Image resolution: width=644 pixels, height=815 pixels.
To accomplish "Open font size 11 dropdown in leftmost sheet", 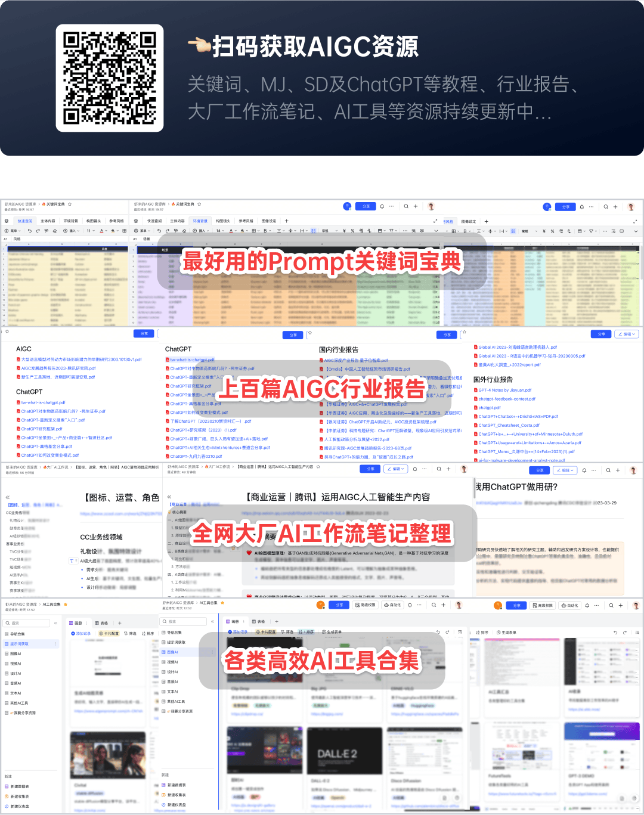I will (90, 231).
